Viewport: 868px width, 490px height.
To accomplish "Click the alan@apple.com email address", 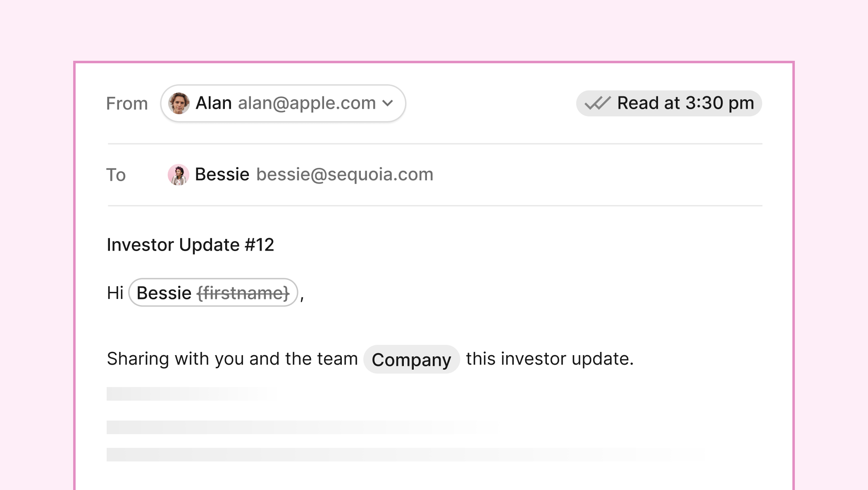I will pos(307,103).
